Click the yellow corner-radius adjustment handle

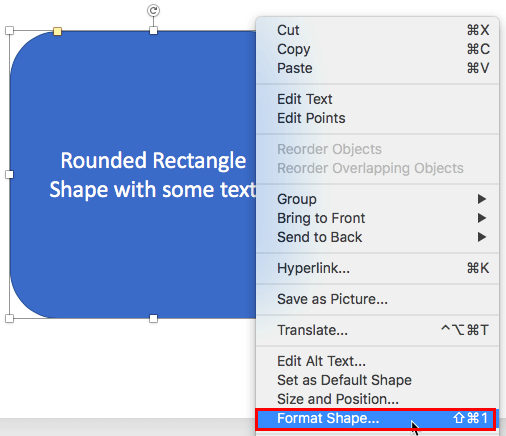pos(57,31)
